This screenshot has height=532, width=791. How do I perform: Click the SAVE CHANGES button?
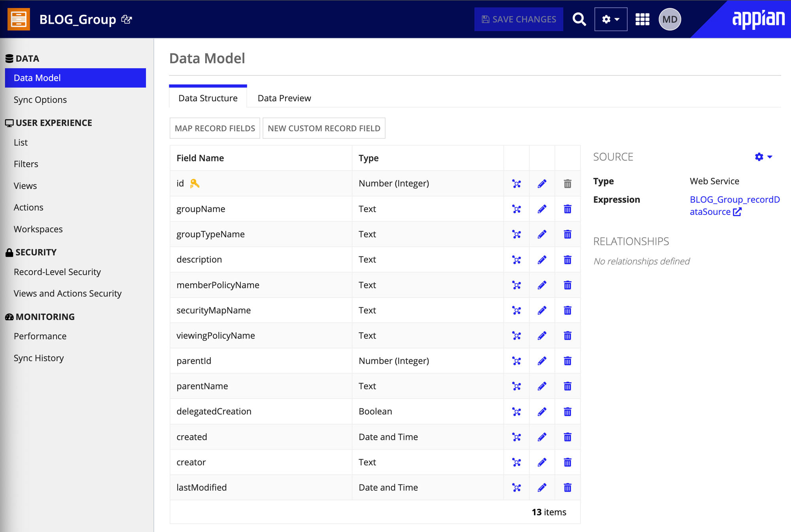pyautogui.click(x=519, y=19)
